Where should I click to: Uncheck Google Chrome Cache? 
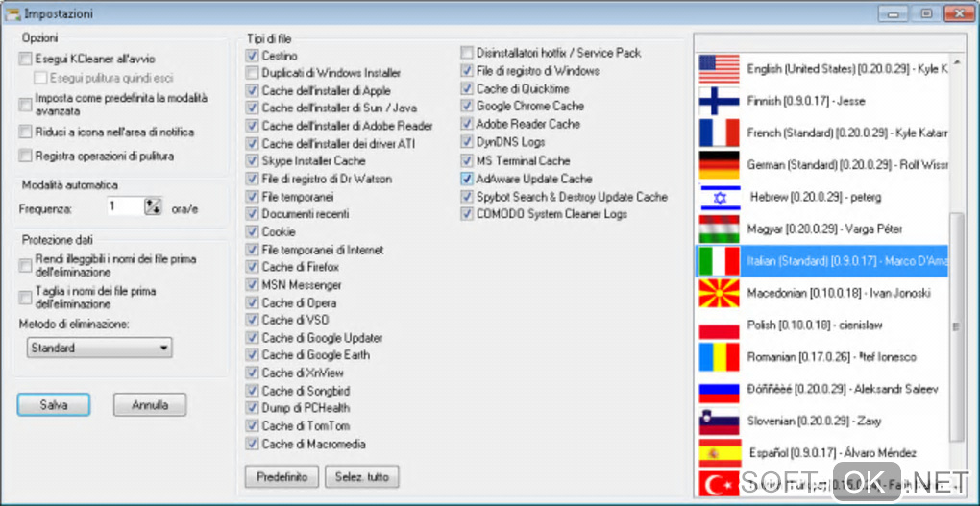coord(467,107)
